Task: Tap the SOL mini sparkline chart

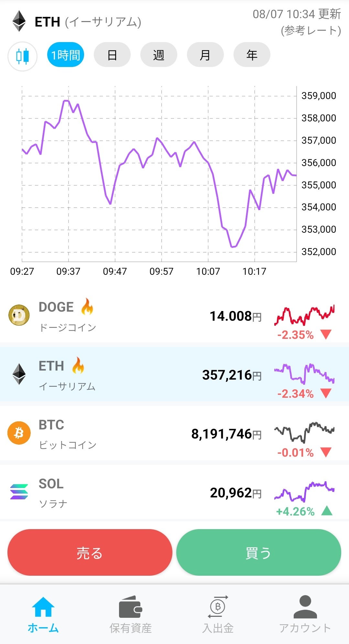Action: pos(304,492)
